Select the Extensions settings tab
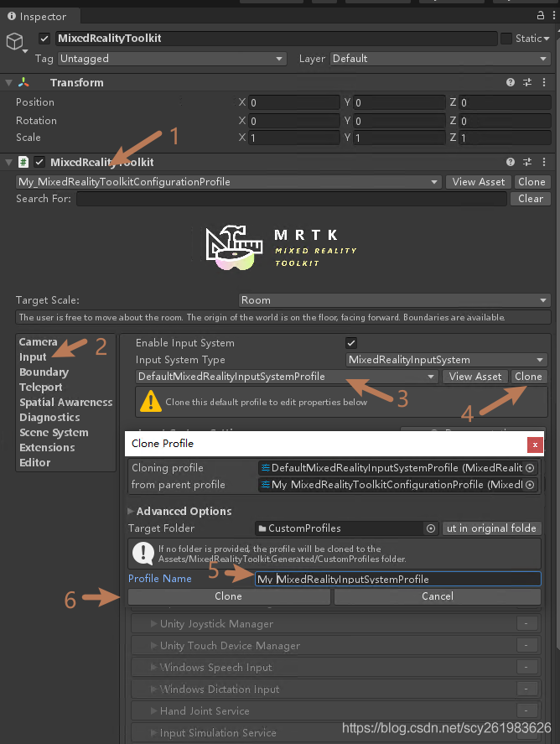 click(47, 448)
